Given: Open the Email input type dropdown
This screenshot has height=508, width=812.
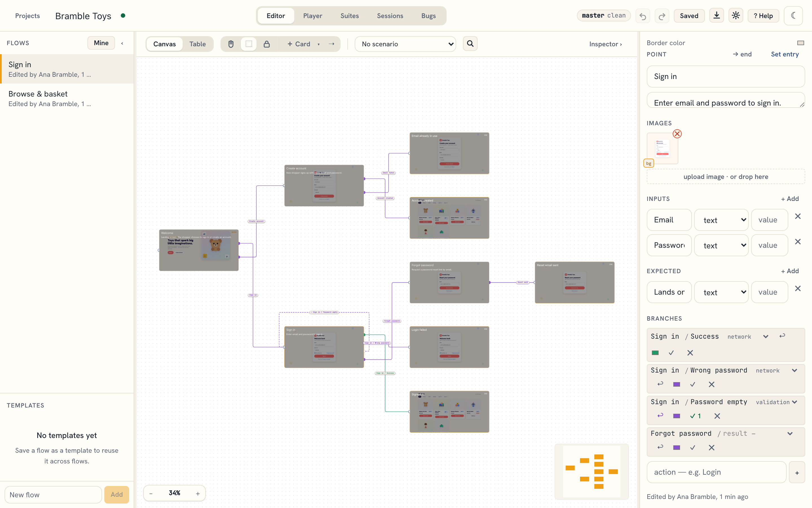Looking at the screenshot, I should (721, 220).
